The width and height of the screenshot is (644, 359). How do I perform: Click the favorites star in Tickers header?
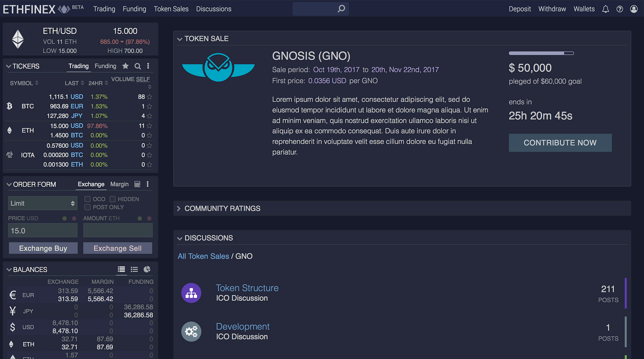[125, 66]
